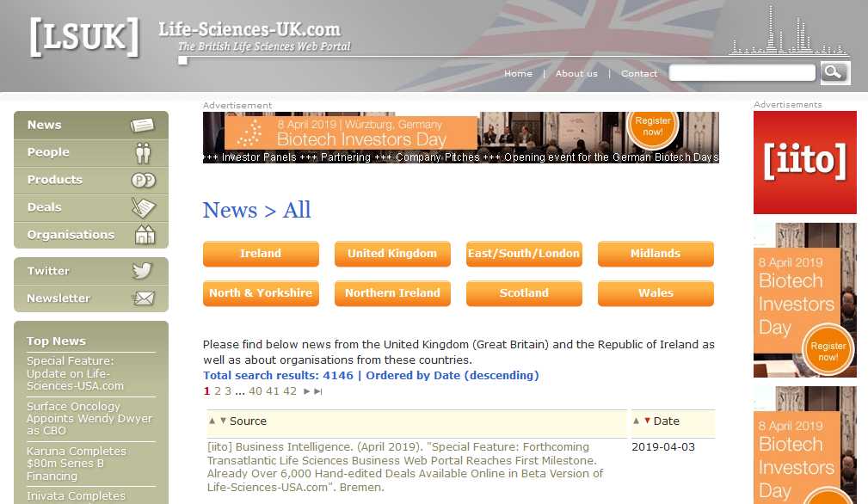Open News in the sidebar menu
Image resolution: width=868 pixels, height=504 pixels.
click(x=91, y=125)
